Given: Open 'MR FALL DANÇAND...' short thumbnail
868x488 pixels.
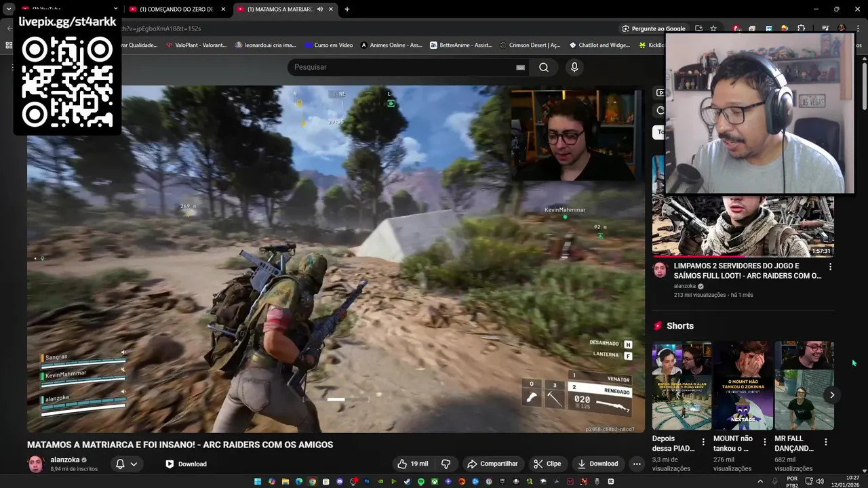Looking at the screenshot, I should pos(804,386).
